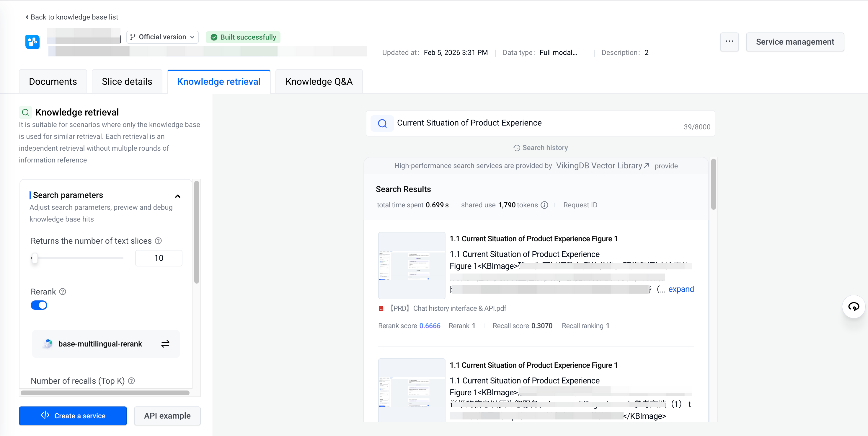Click the Create a service button
Screen dimensions: 868x436
[x=73, y=415]
